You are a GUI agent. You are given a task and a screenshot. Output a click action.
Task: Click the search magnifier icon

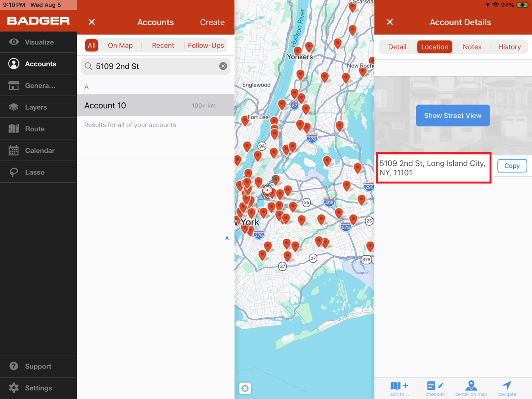click(89, 66)
